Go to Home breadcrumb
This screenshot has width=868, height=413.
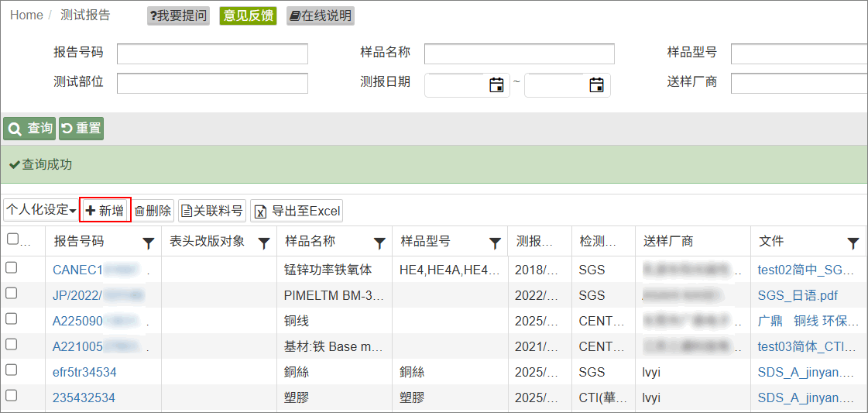26,15
